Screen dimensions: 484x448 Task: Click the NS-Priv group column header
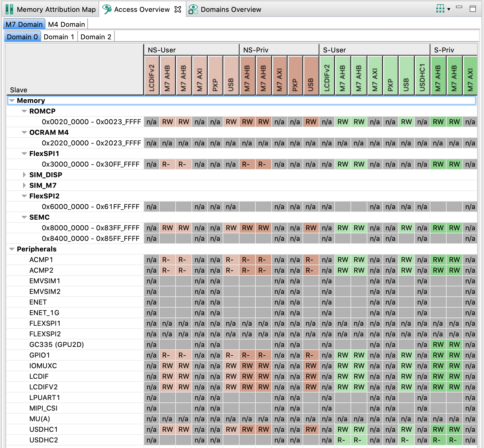tap(279, 50)
